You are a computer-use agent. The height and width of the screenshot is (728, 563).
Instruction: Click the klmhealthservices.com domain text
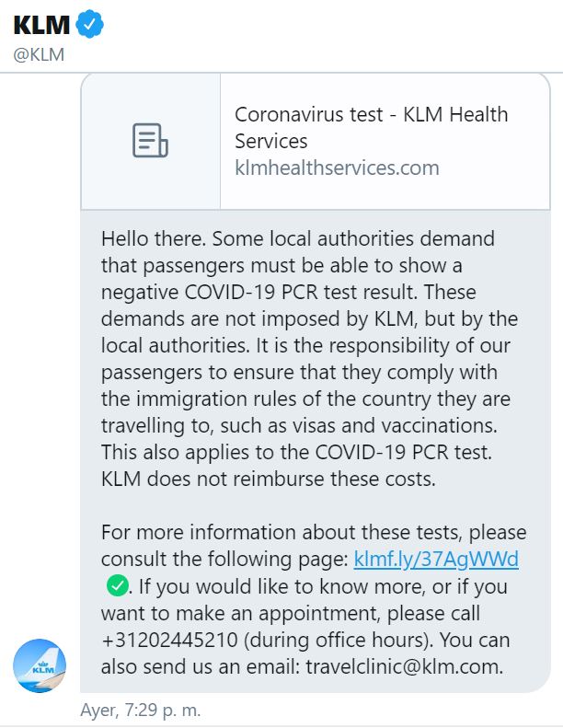click(337, 168)
